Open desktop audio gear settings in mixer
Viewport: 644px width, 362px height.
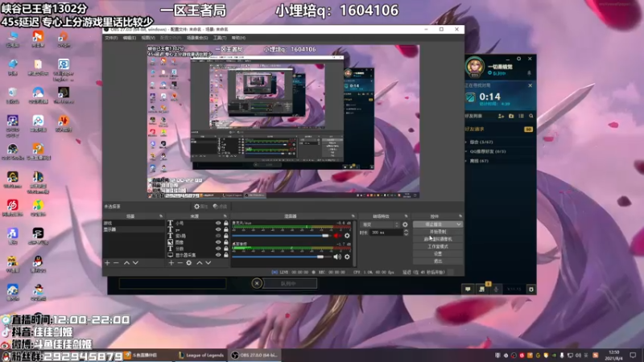[347, 257]
